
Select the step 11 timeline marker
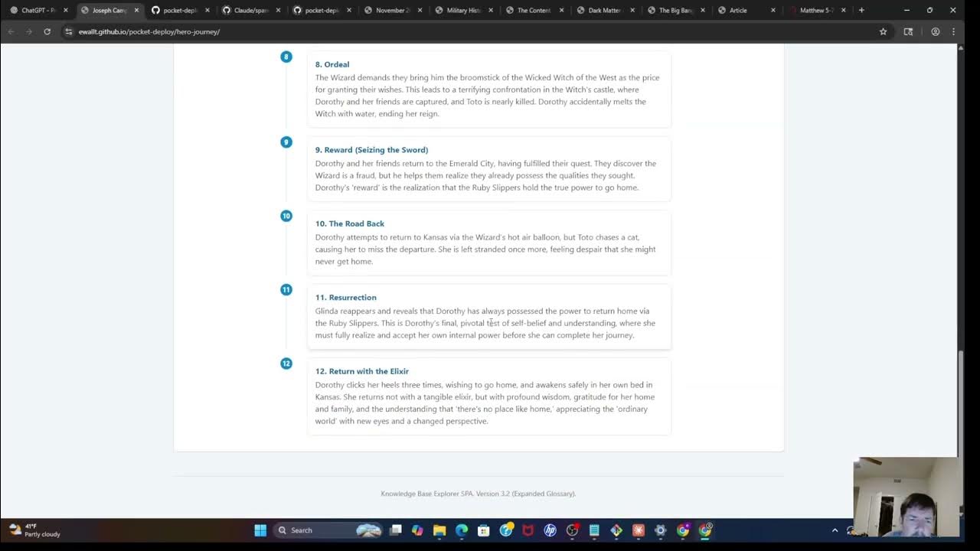click(x=286, y=289)
